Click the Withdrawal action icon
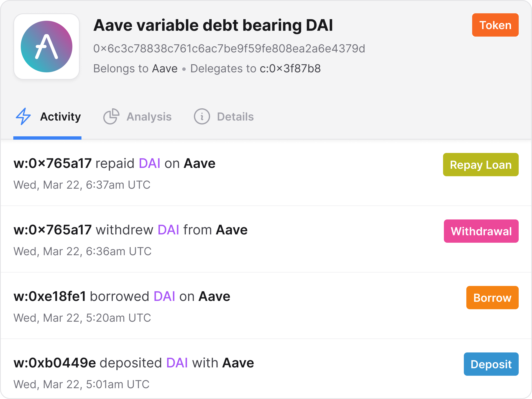Screen dimensions: 532x399 pyautogui.click(x=481, y=231)
